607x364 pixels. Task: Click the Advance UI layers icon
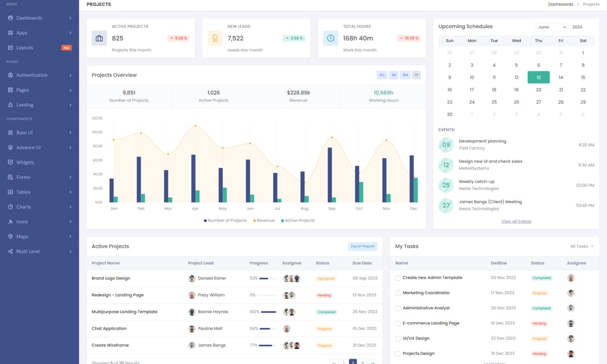point(10,147)
